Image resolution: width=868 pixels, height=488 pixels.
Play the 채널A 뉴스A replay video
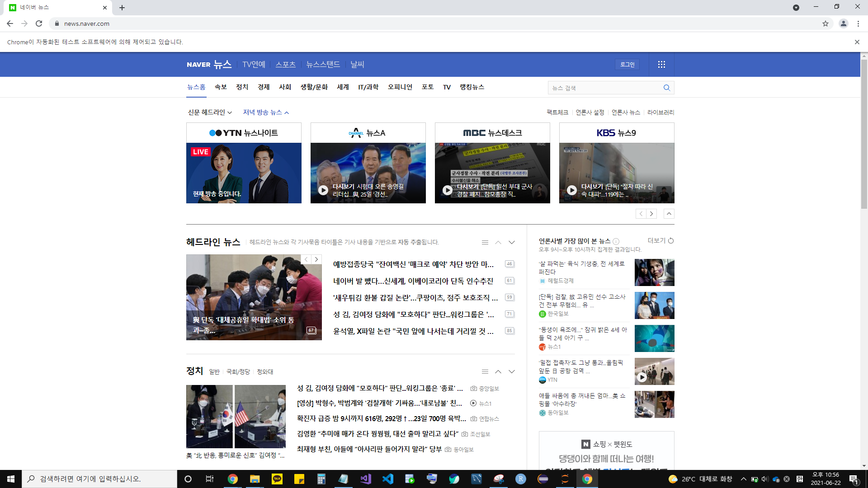pyautogui.click(x=323, y=190)
